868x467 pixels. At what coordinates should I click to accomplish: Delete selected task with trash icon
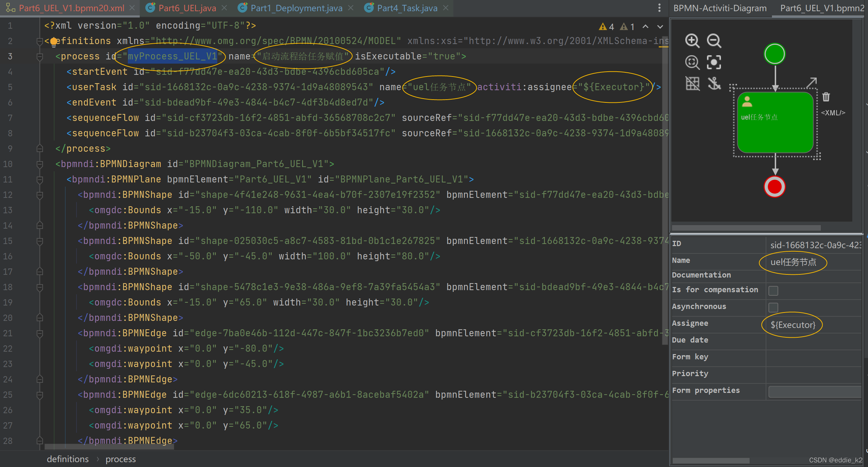click(826, 96)
